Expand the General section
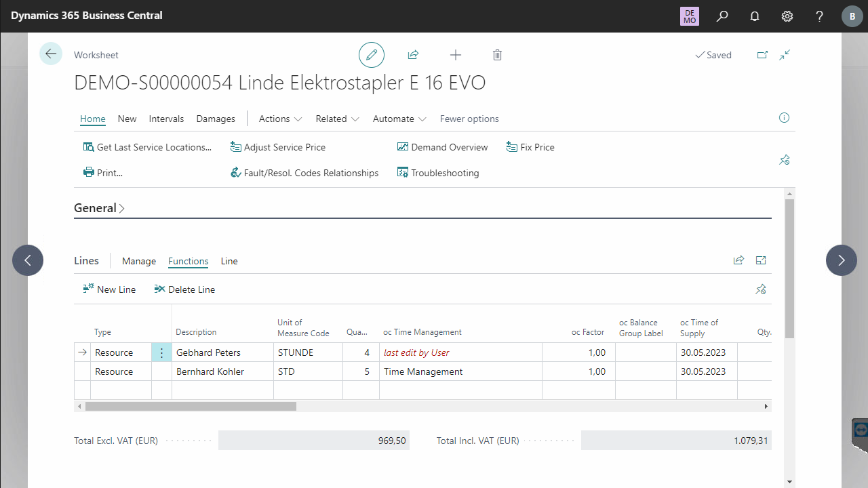Screen dimensions: 868x488 (100, 208)
